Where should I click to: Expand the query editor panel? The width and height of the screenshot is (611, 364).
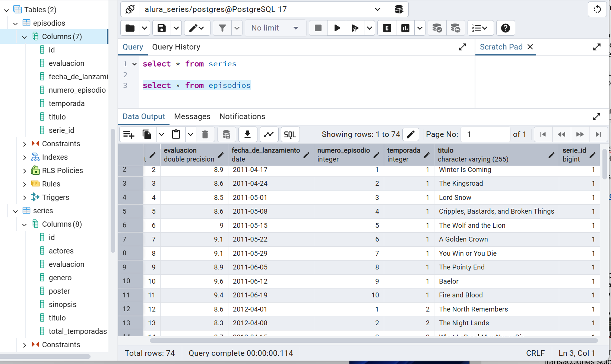pyautogui.click(x=462, y=47)
